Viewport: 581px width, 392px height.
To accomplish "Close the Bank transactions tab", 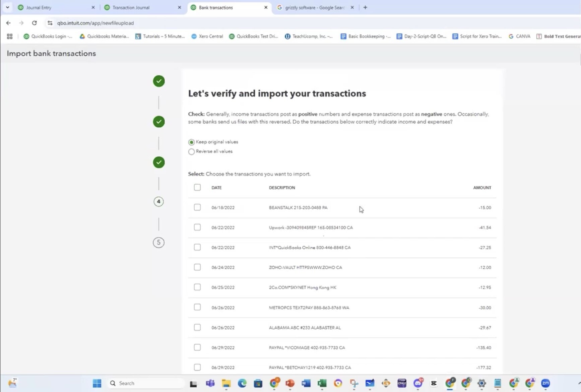I will click(266, 7).
